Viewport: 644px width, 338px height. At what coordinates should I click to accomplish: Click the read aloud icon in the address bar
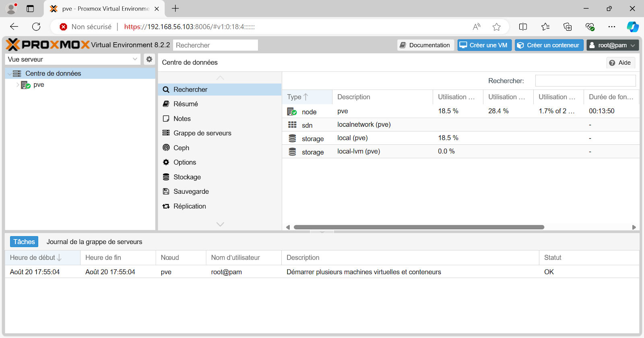coord(477,27)
